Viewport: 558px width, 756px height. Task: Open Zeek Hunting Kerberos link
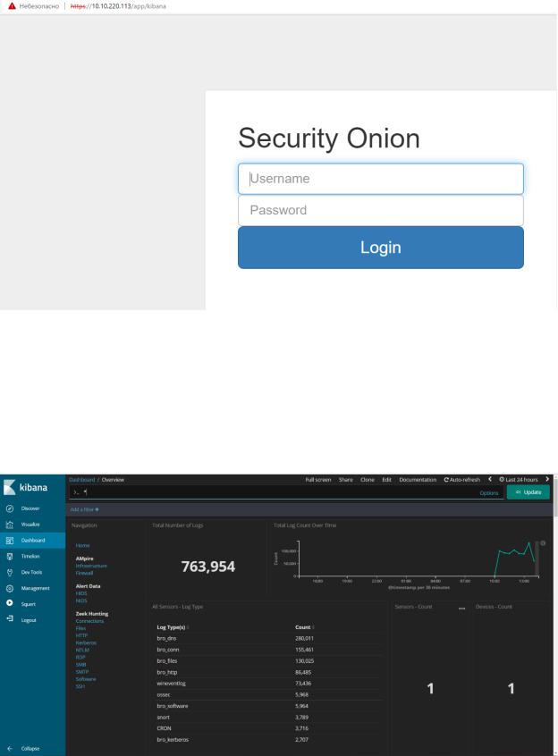pyautogui.click(x=86, y=643)
